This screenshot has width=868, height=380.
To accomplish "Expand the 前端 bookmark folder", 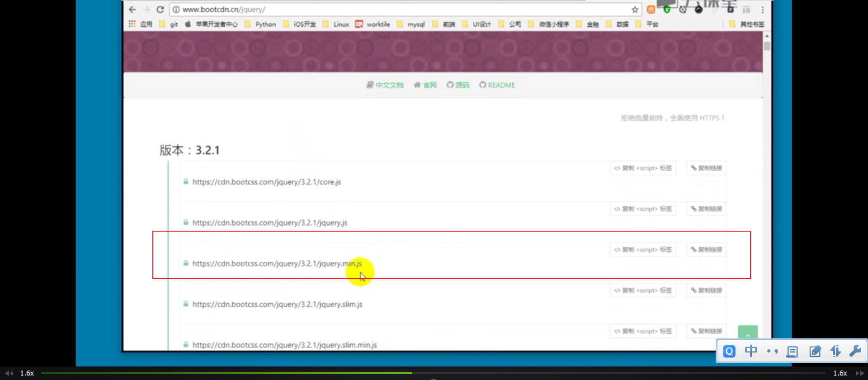I will click(443, 24).
